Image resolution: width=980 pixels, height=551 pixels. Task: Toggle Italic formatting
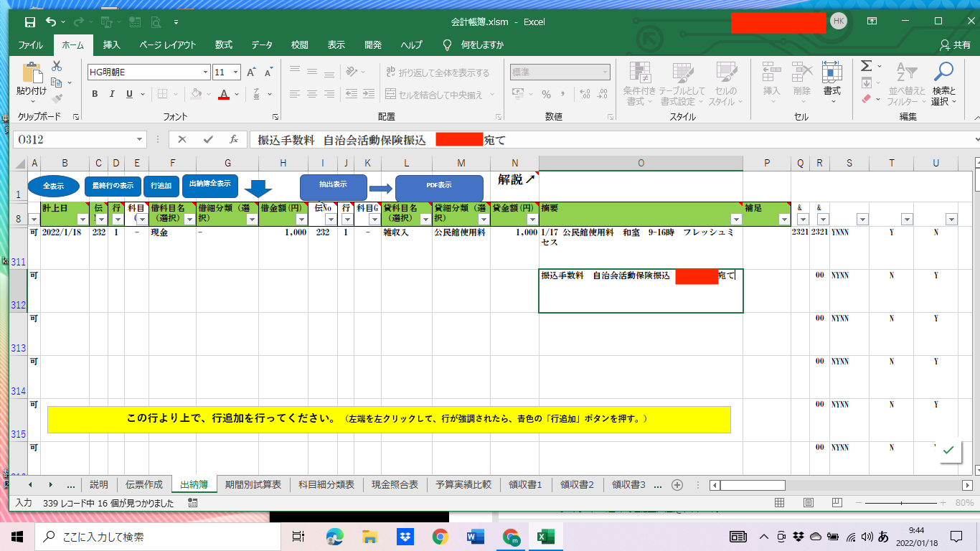click(x=112, y=94)
